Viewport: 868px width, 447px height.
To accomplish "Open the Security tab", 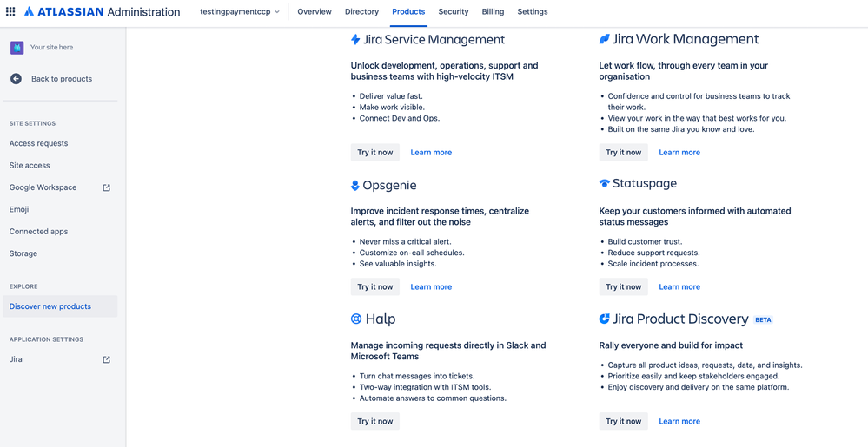I will (454, 11).
